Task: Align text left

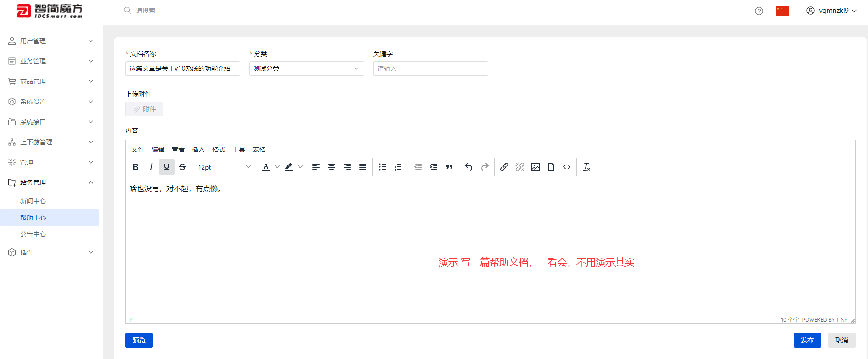Action: pyautogui.click(x=316, y=167)
